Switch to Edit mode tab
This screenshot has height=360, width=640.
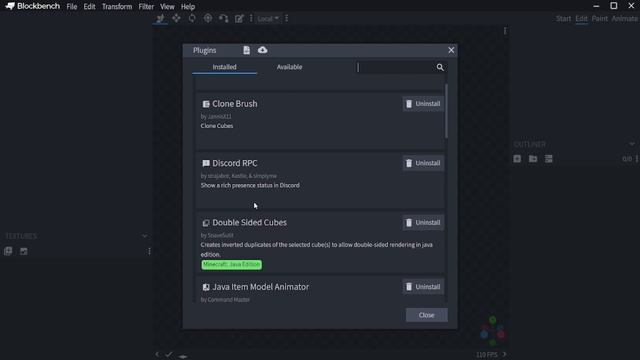(581, 19)
